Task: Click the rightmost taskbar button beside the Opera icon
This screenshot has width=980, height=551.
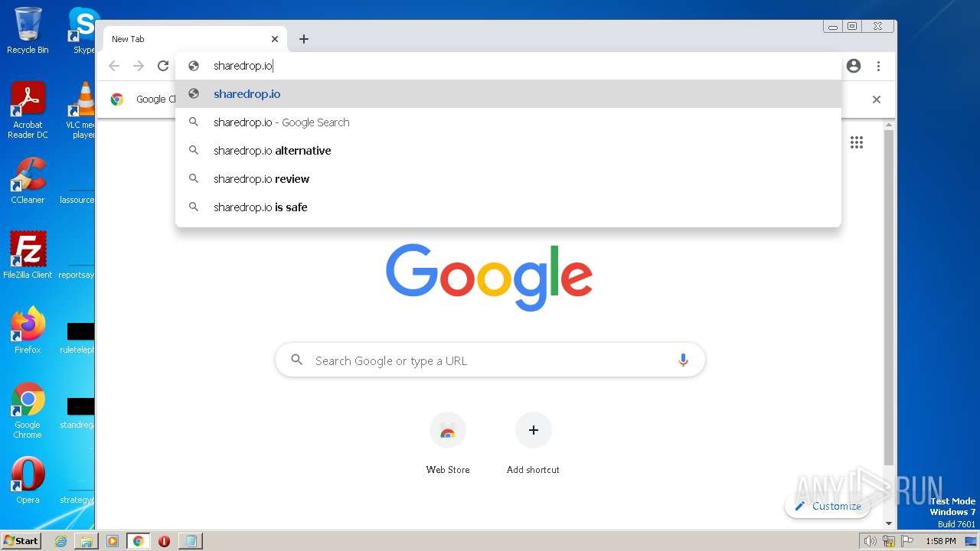Action: [x=190, y=541]
